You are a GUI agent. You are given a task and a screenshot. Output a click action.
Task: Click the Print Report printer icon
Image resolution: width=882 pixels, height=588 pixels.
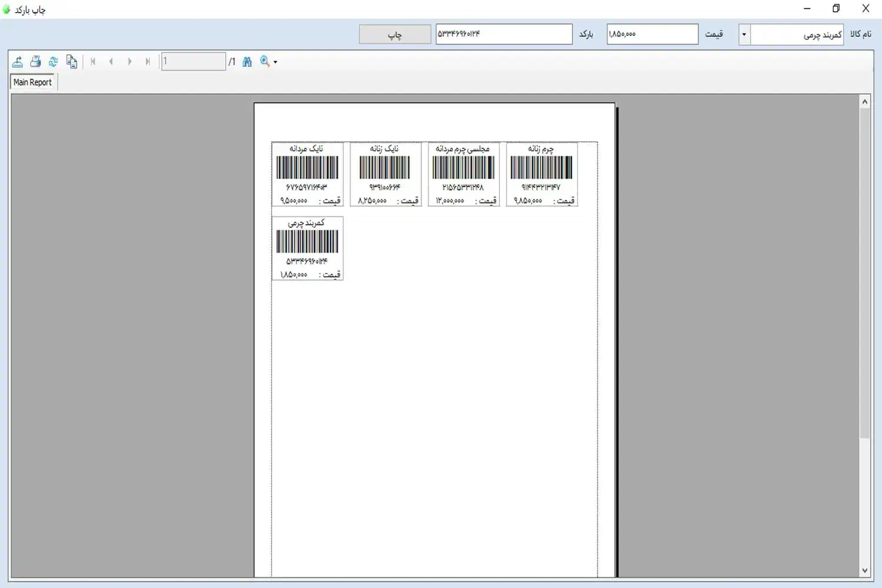pos(35,62)
